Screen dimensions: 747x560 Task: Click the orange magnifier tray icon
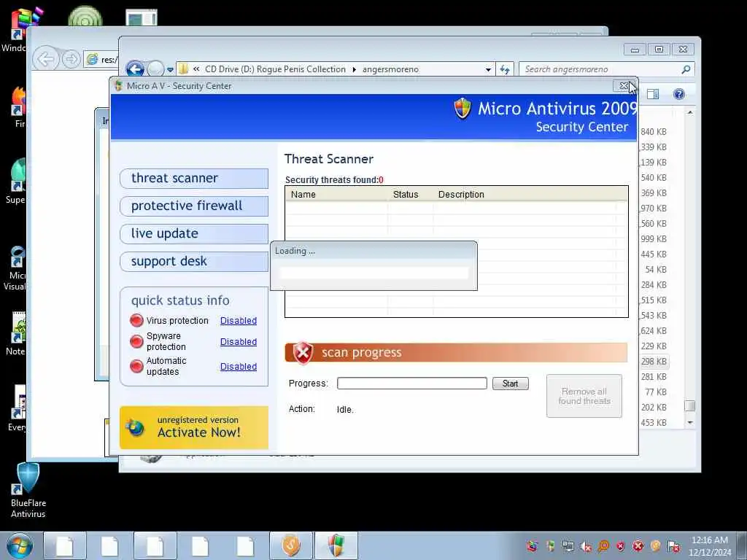coord(603,545)
